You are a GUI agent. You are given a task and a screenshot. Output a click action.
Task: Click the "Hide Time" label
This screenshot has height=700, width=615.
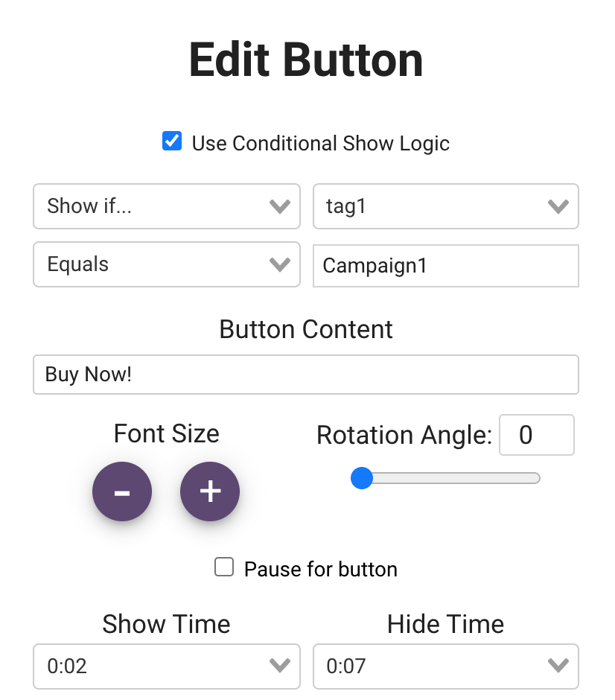445,624
